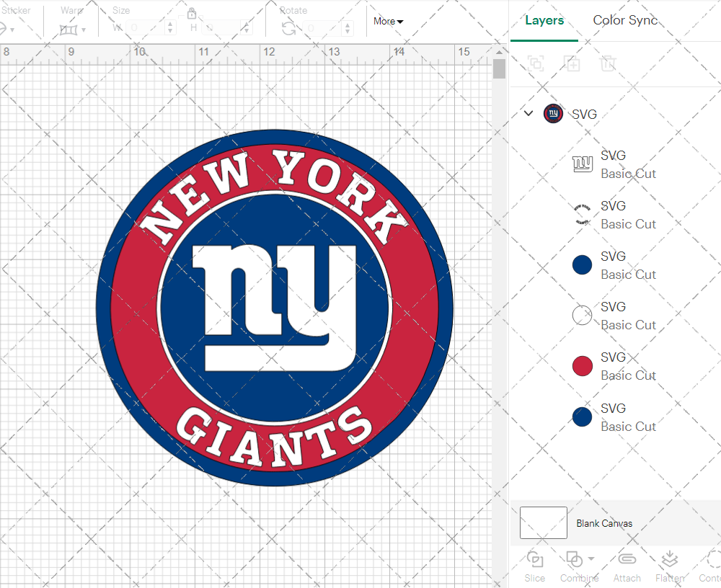Click the Group layers icon
Image resolution: width=721 pixels, height=588 pixels.
point(536,63)
